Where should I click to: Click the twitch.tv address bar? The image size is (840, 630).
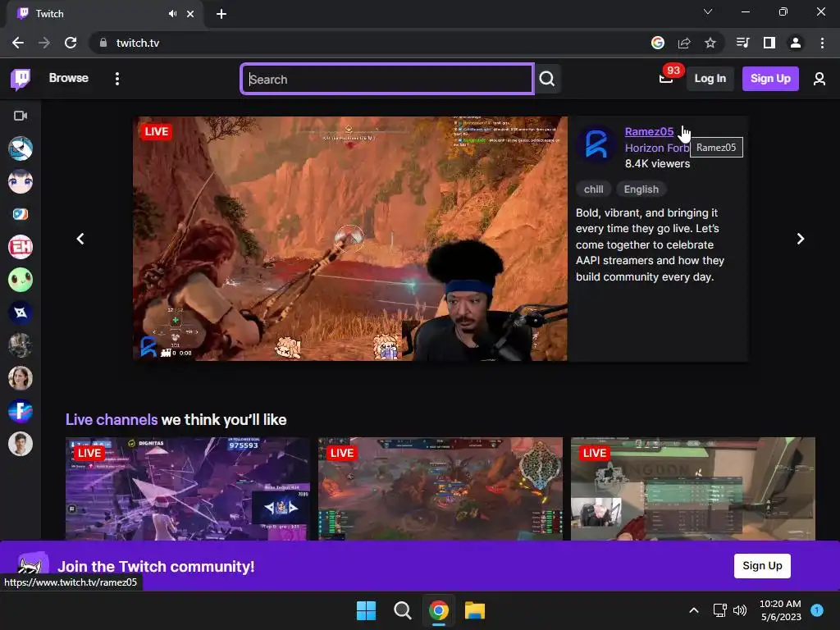(x=375, y=43)
